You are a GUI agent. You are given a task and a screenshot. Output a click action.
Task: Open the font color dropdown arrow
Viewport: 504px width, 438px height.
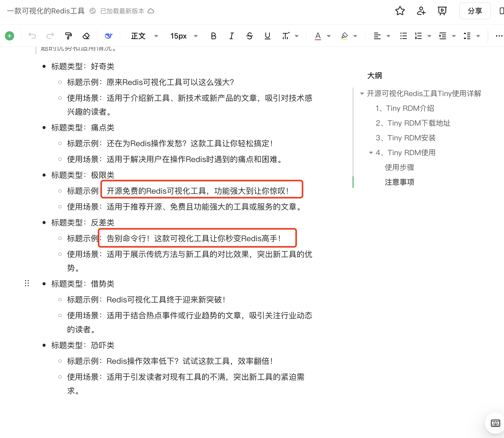coord(329,36)
